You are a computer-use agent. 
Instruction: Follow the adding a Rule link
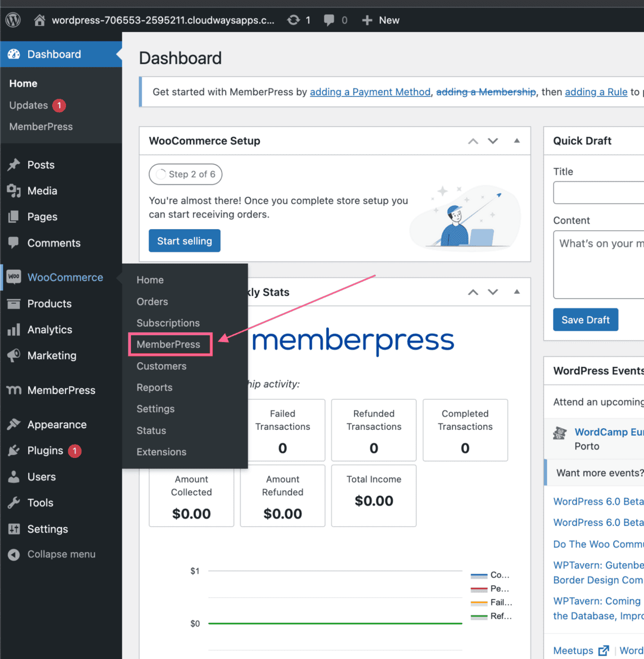(596, 92)
